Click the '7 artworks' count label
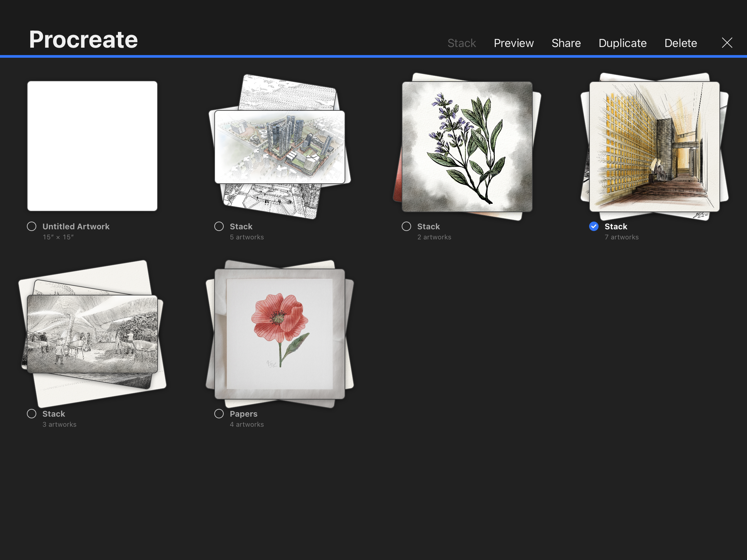The width and height of the screenshot is (747, 560). [622, 237]
